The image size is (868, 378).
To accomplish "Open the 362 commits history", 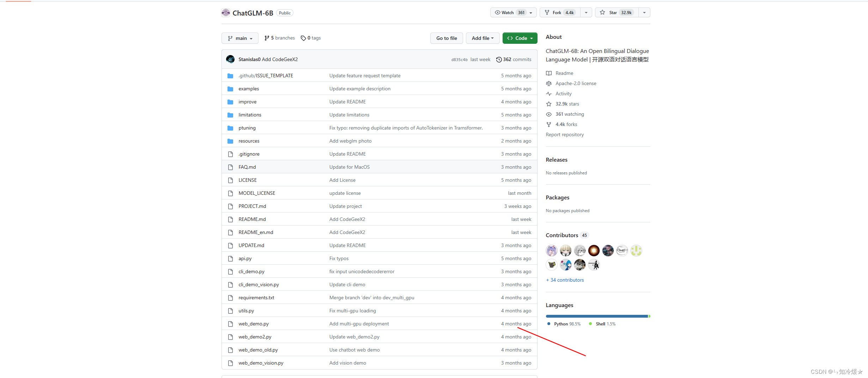I will point(514,59).
